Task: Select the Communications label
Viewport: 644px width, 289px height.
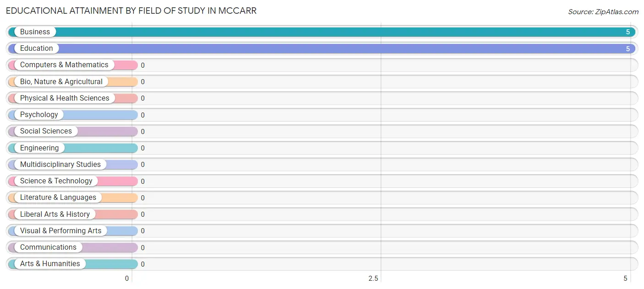Action: pos(48,247)
